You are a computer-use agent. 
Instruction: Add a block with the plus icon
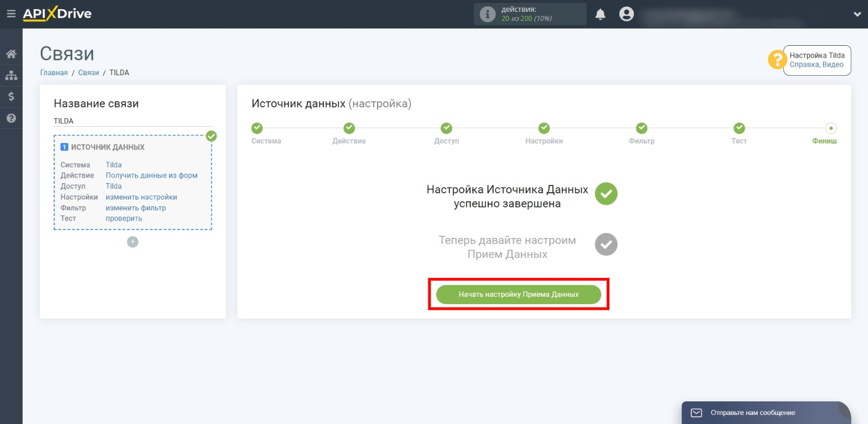[133, 242]
